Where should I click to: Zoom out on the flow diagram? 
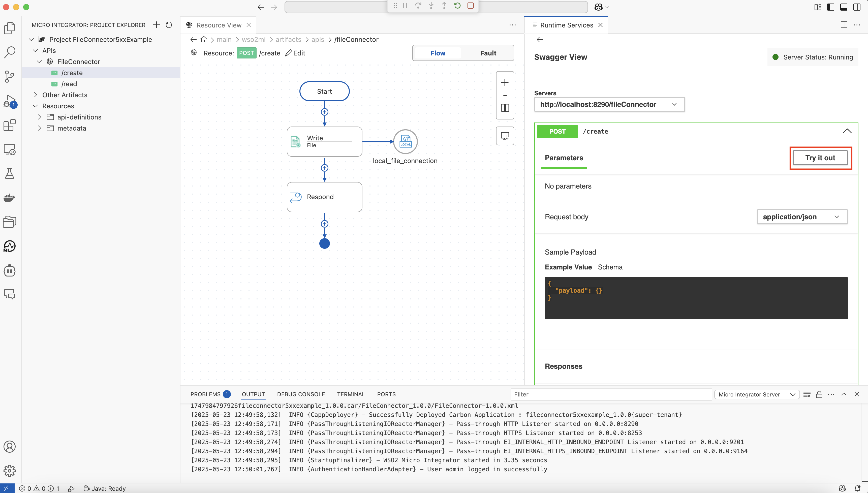(x=505, y=96)
